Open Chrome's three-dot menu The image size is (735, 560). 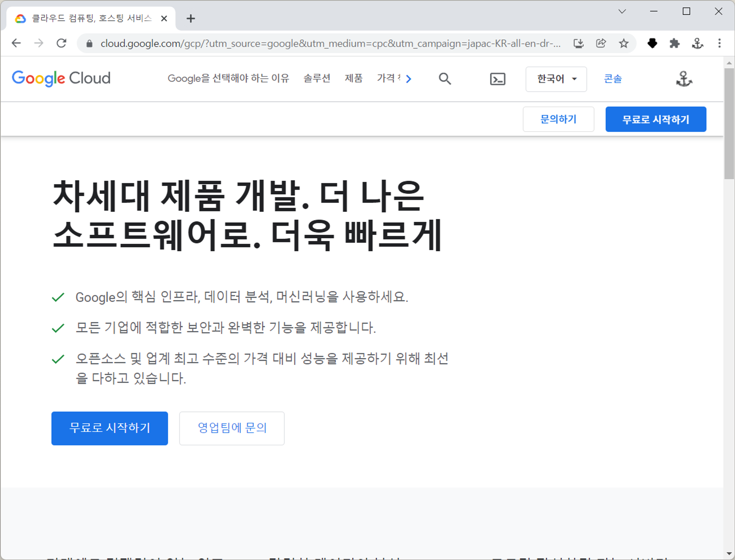point(719,43)
